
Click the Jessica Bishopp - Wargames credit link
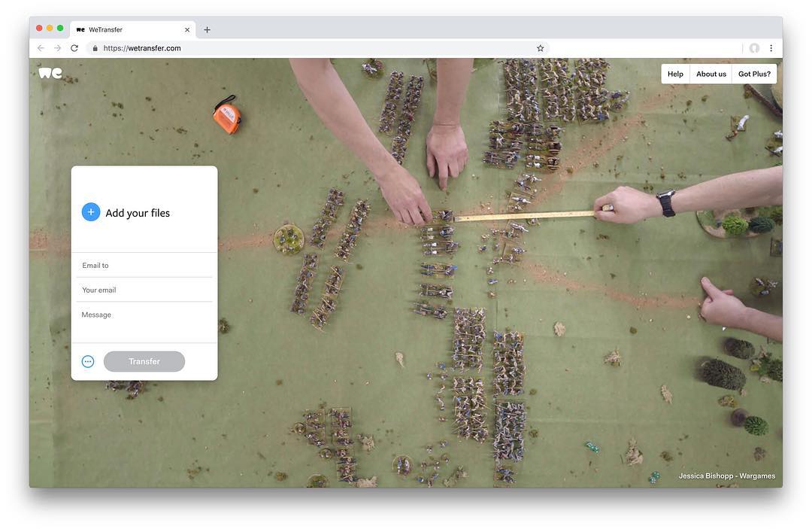pyautogui.click(x=727, y=476)
